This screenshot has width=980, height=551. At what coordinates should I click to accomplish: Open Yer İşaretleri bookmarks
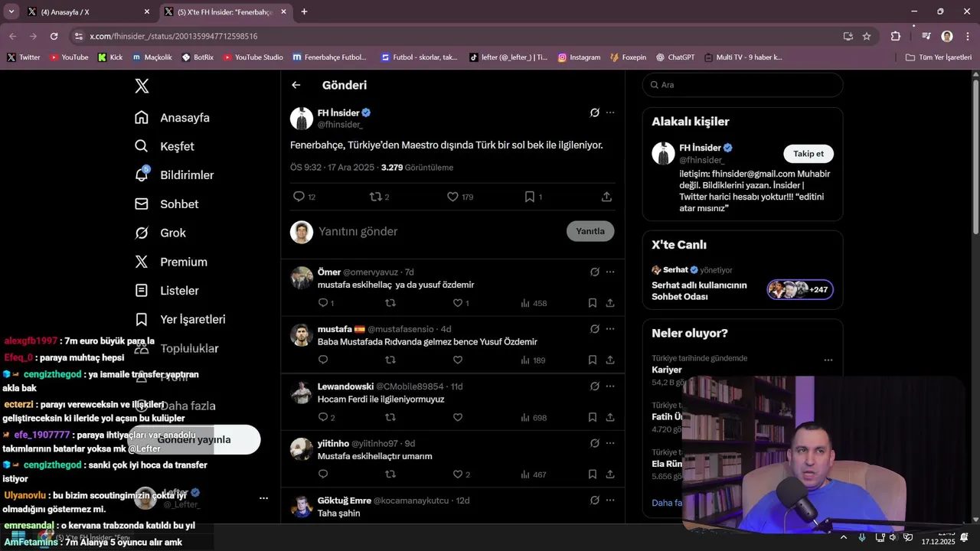coord(179,319)
